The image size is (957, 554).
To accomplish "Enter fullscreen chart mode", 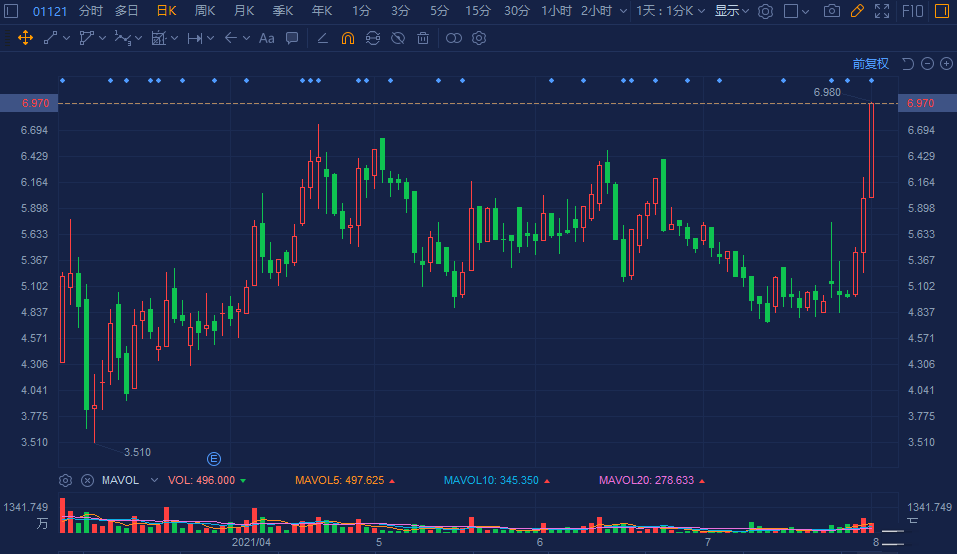I will coord(882,11).
